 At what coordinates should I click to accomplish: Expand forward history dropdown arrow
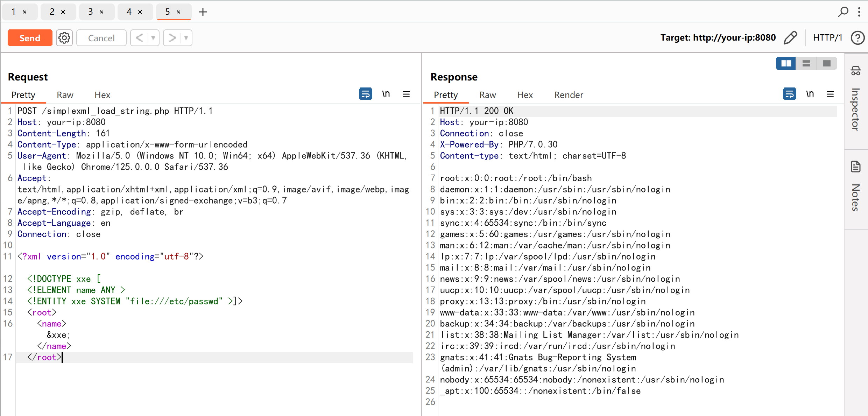(186, 38)
